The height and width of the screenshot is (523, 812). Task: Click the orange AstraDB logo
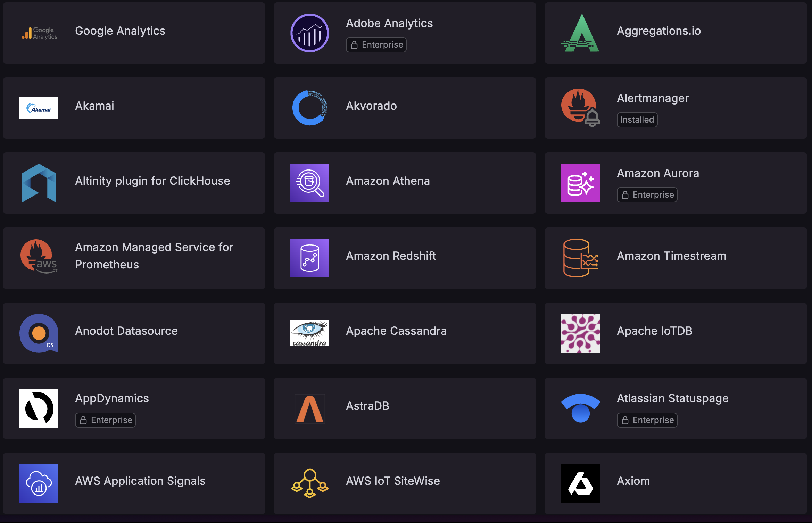[310, 408]
